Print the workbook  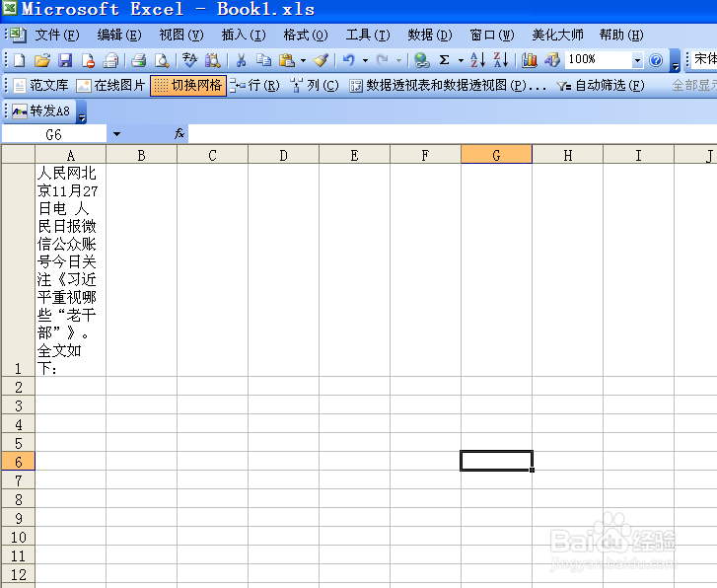[138, 60]
